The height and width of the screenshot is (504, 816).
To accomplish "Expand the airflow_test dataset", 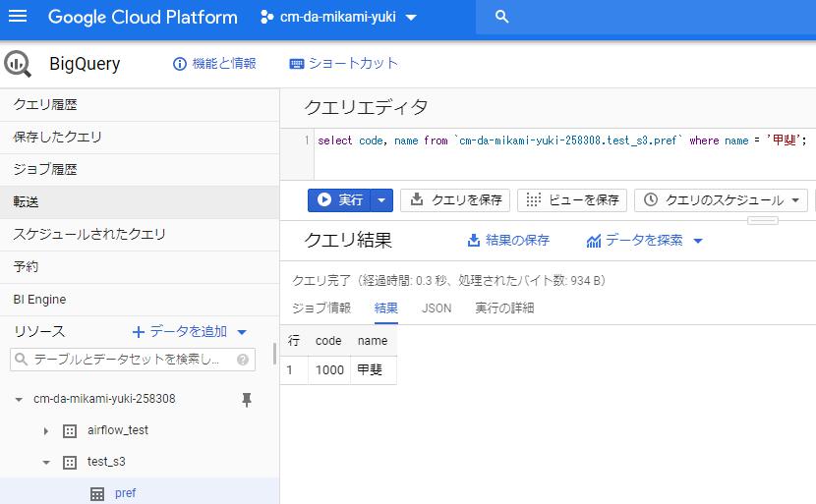I will pyautogui.click(x=46, y=430).
